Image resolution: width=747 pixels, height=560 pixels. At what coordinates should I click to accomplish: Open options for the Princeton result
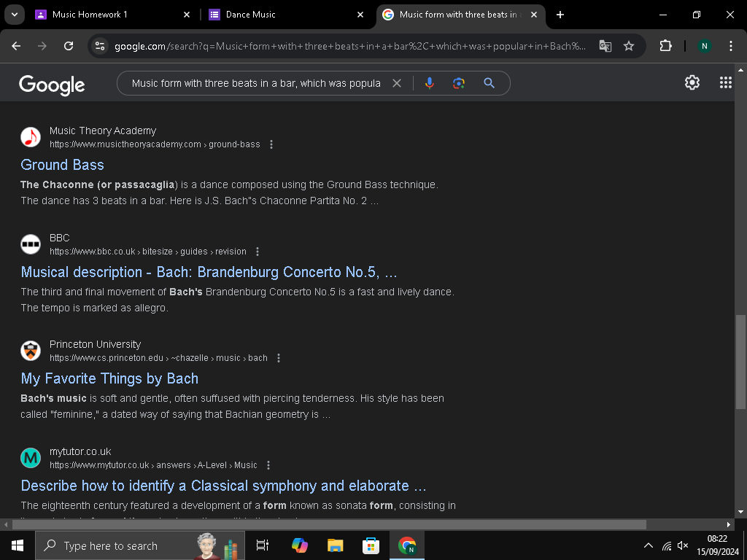pyautogui.click(x=279, y=358)
